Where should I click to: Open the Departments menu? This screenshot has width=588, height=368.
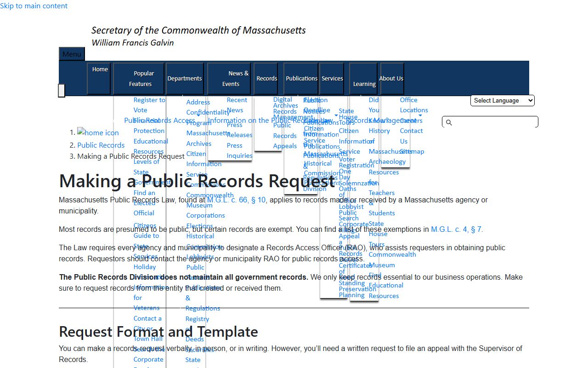[185, 79]
